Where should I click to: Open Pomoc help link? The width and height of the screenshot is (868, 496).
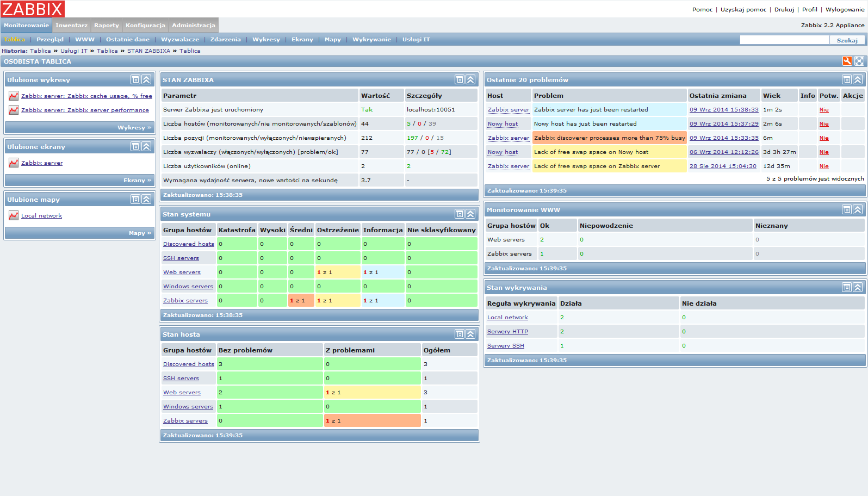[x=702, y=9]
